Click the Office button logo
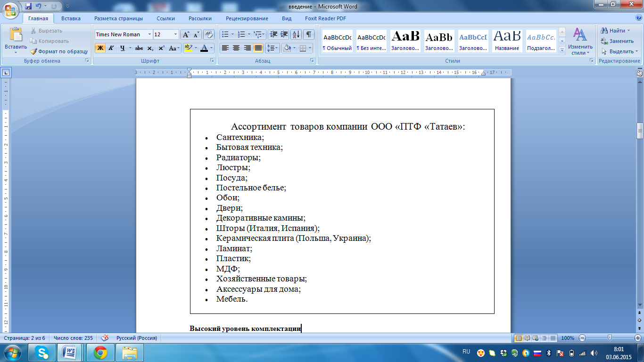This screenshot has width=644, height=362. (10, 10)
